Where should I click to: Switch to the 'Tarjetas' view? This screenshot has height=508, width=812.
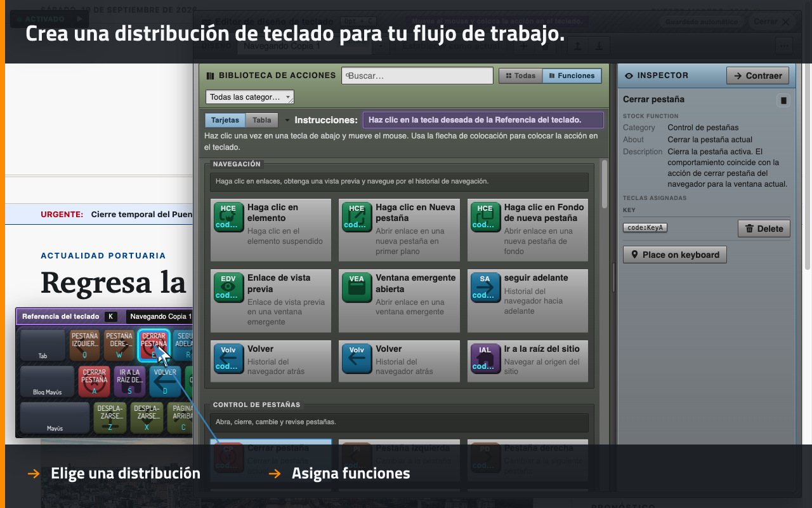tap(225, 120)
